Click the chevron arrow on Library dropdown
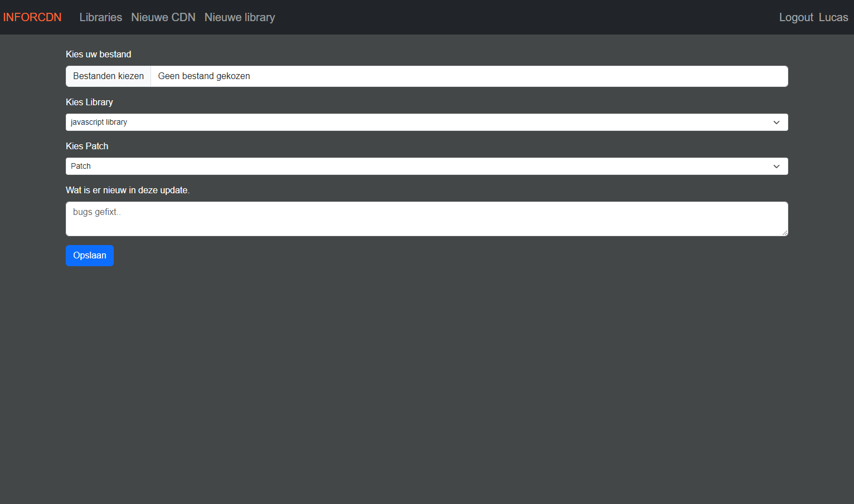The image size is (854, 504). click(776, 123)
